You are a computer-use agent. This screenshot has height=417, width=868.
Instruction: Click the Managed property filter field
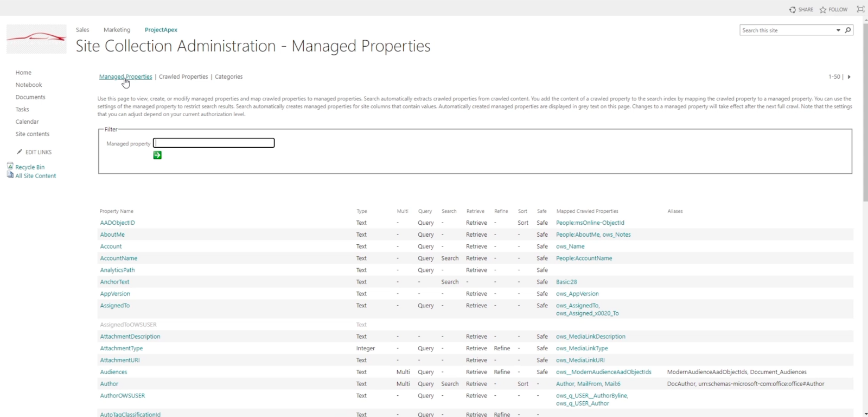(214, 143)
